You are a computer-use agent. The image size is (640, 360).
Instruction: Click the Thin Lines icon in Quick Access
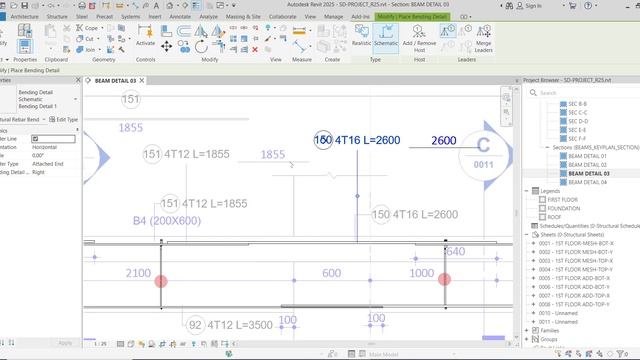click(x=196, y=5)
